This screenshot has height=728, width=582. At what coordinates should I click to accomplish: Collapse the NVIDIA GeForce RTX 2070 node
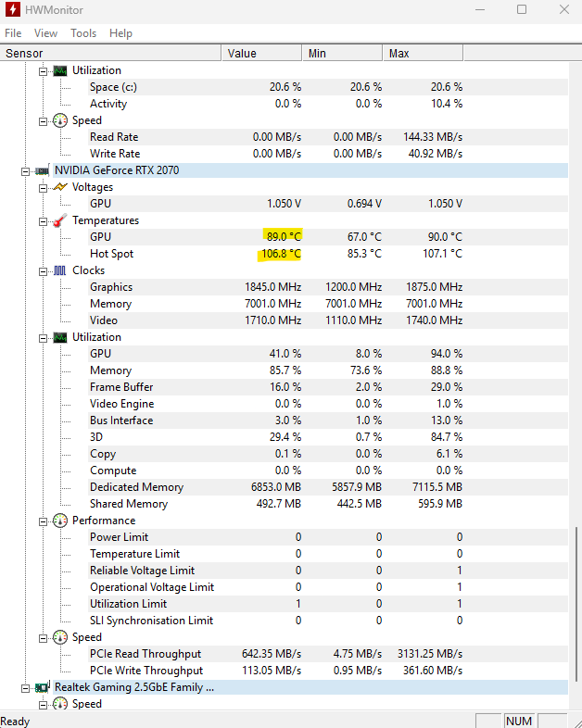25,171
